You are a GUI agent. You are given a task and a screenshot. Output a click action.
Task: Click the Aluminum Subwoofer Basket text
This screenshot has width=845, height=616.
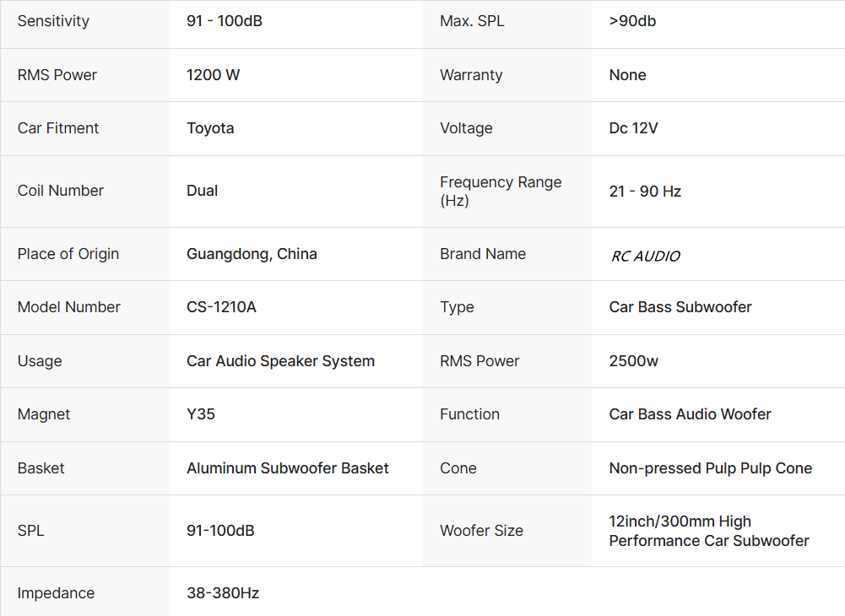[x=287, y=468]
